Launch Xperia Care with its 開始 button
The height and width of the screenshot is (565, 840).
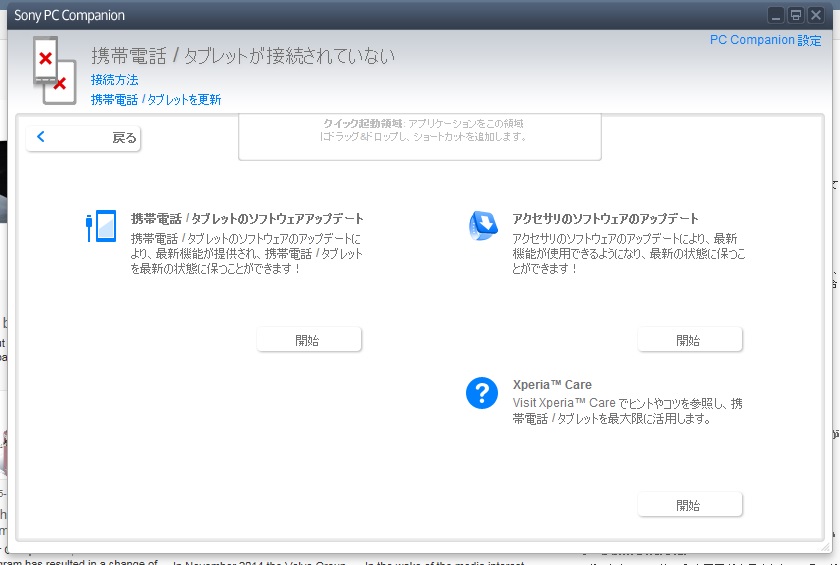point(689,505)
